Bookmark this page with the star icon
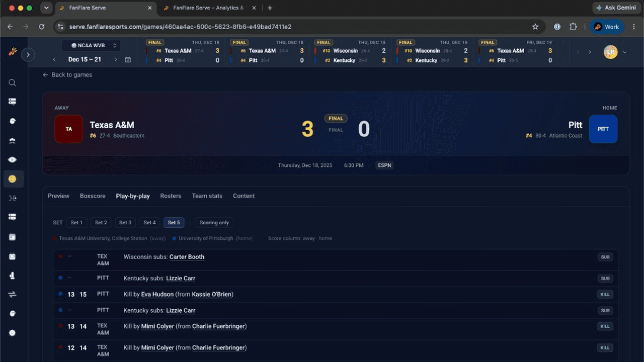The height and width of the screenshot is (362, 644). tap(535, 27)
